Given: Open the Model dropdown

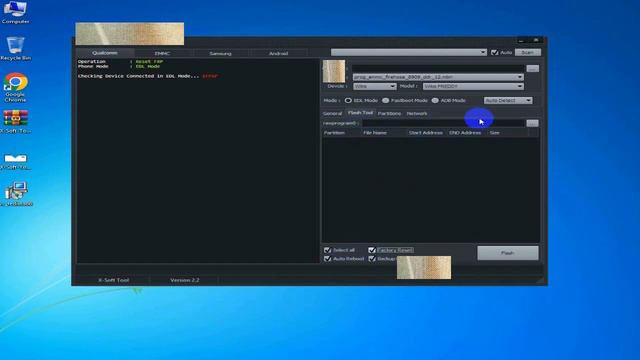Looking at the screenshot, I should click(x=473, y=86).
